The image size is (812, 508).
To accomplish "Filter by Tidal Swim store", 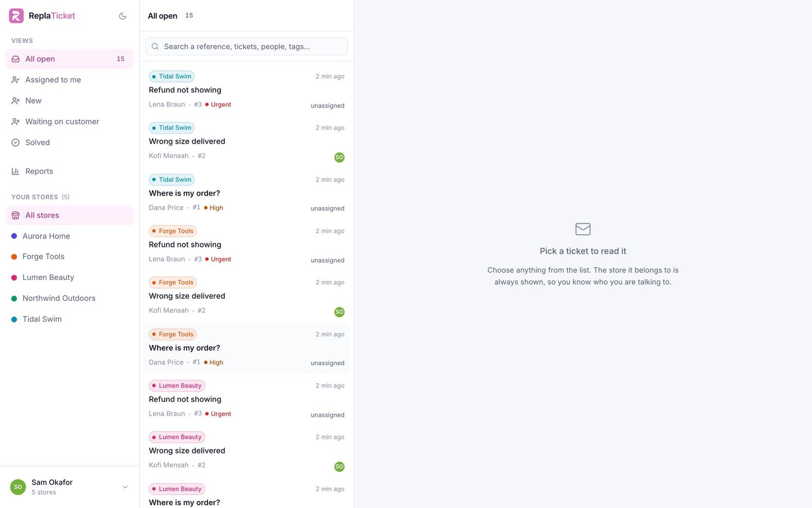I will 70,319.
